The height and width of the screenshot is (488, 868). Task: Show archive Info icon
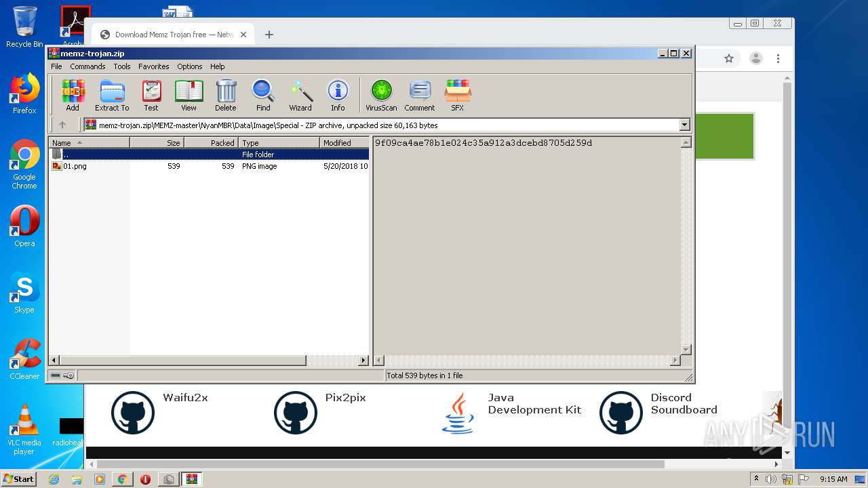click(338, 95)
